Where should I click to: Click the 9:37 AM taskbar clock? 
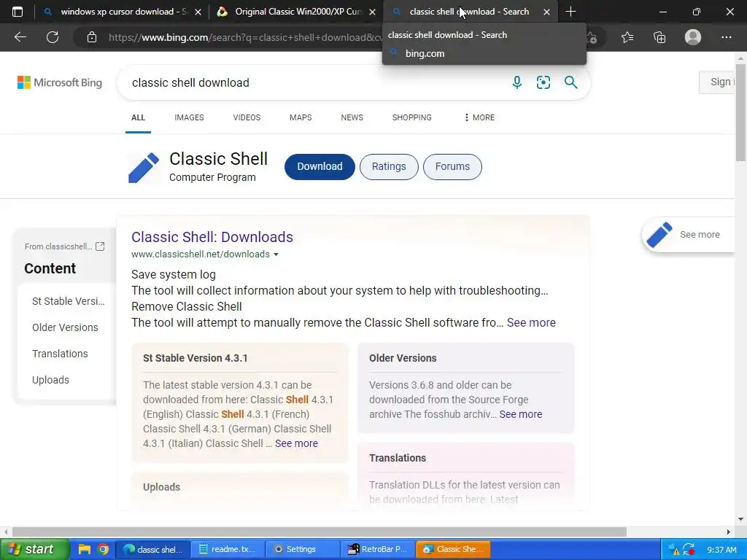[x=721, y=550]
